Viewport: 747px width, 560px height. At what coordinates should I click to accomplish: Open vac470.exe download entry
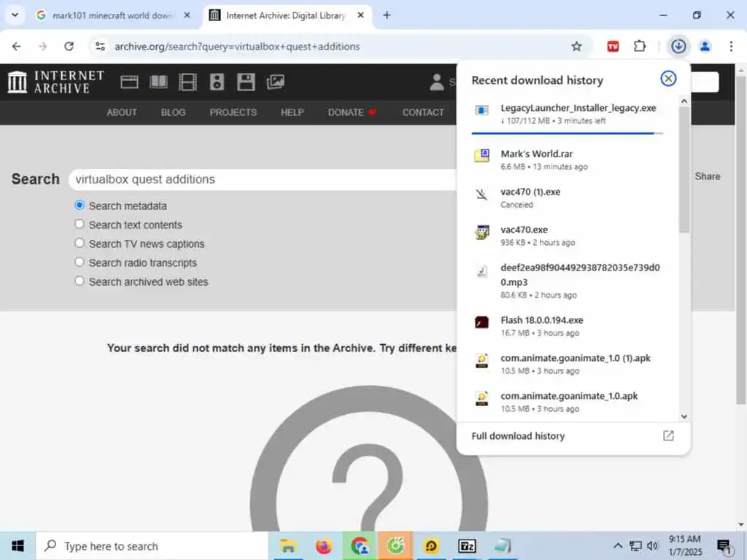pos(568,236)
